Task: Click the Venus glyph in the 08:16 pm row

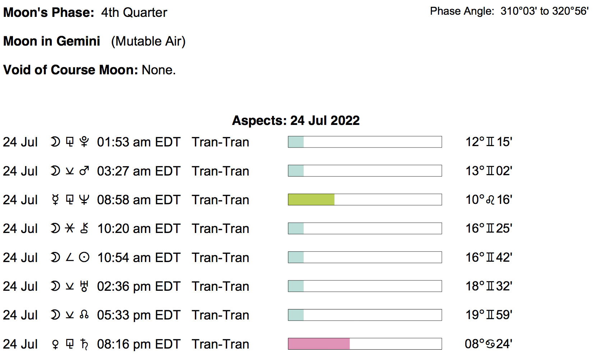Action: 55,344
